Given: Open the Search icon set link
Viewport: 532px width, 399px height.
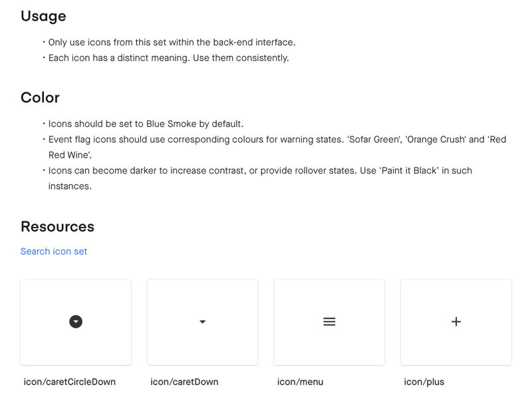Looking at the screenshot, I should pos(54,251).
